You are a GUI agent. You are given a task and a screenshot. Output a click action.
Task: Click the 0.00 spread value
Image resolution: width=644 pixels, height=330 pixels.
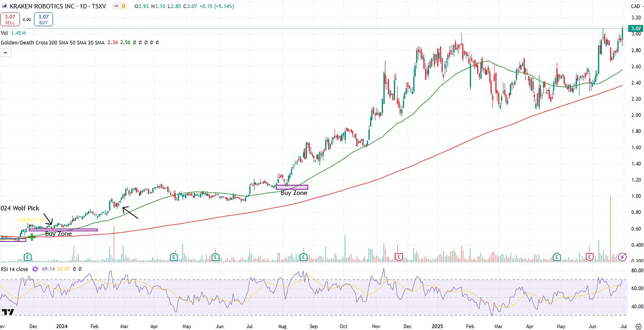click(27, 19)
